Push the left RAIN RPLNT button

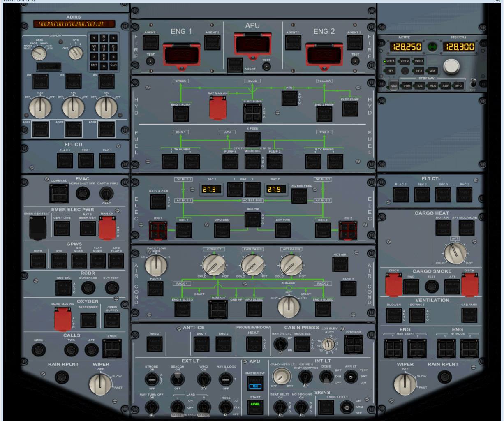[62, 377]
